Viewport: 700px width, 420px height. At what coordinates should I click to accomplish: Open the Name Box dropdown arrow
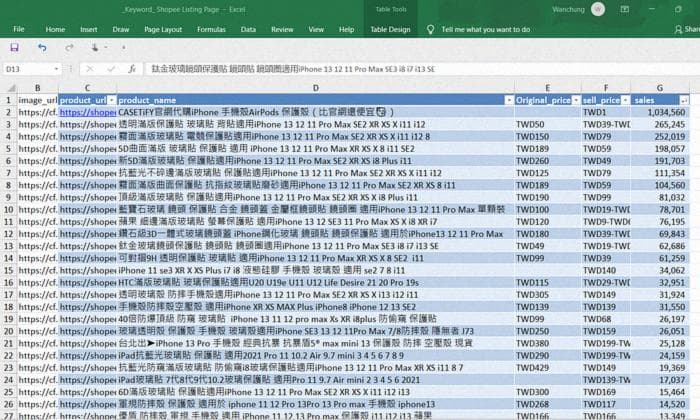pos(56,69)
